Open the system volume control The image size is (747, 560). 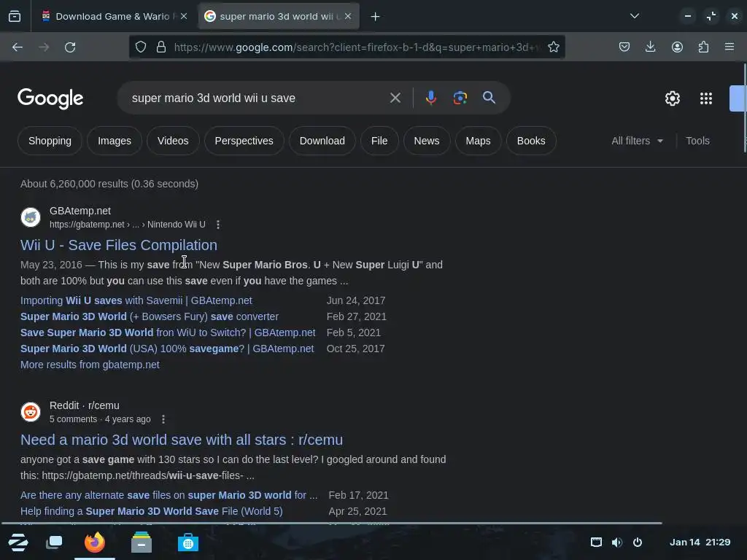pyautogui.click(x=617, y=542)
